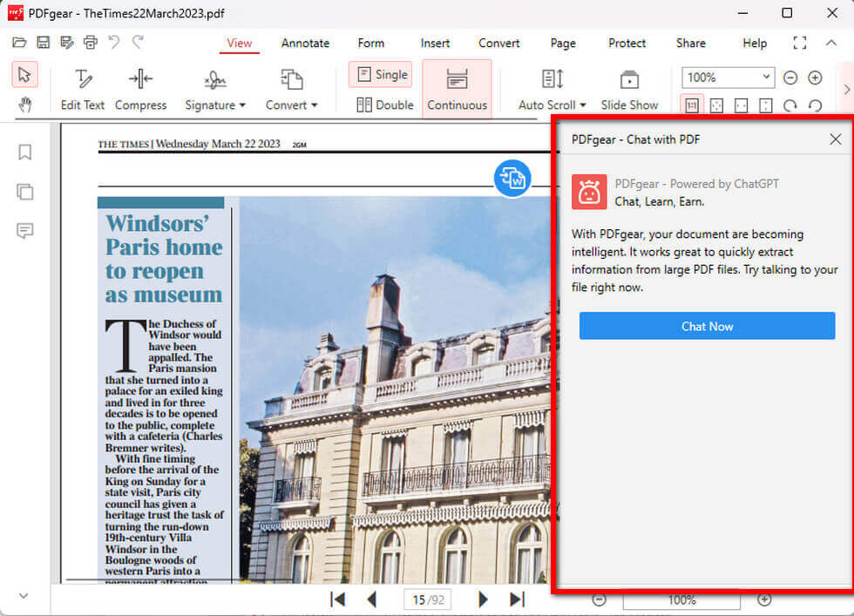Open the Protect tab
The height and width of the screenshot is (616, 854).
coord(627,43)
